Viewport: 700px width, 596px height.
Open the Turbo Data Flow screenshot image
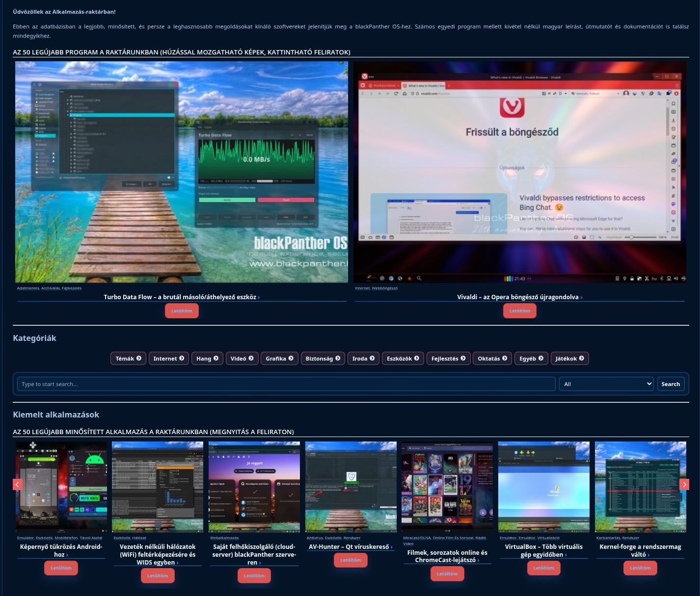pyautogui.click(x=182, y=172)
